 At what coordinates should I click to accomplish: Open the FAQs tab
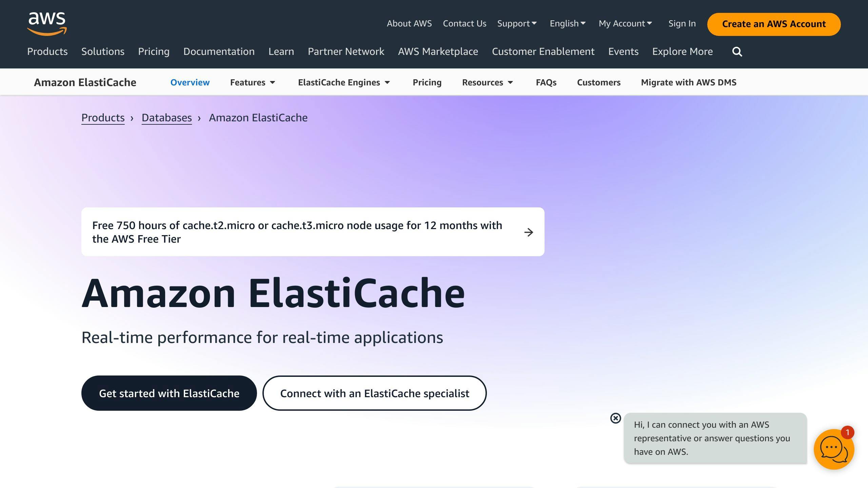546,82
